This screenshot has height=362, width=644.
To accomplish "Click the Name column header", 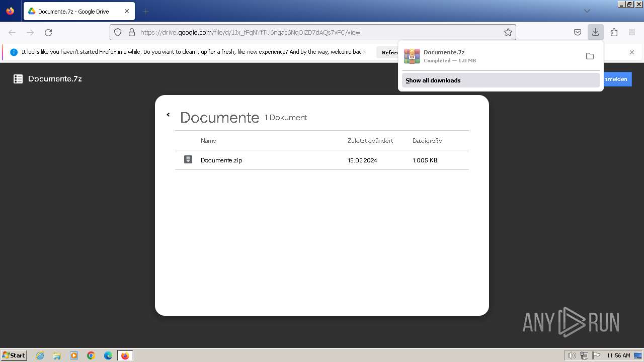I will (x=208, y=141).
